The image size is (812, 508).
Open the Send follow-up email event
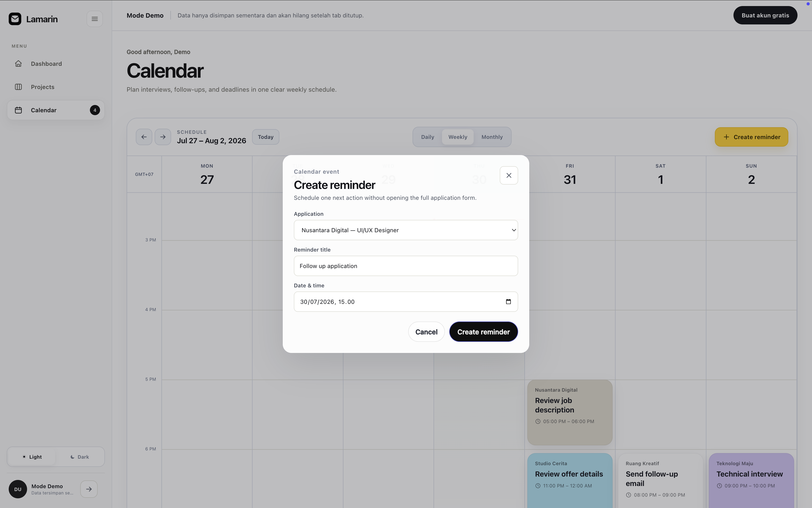[x=660, y=480]
